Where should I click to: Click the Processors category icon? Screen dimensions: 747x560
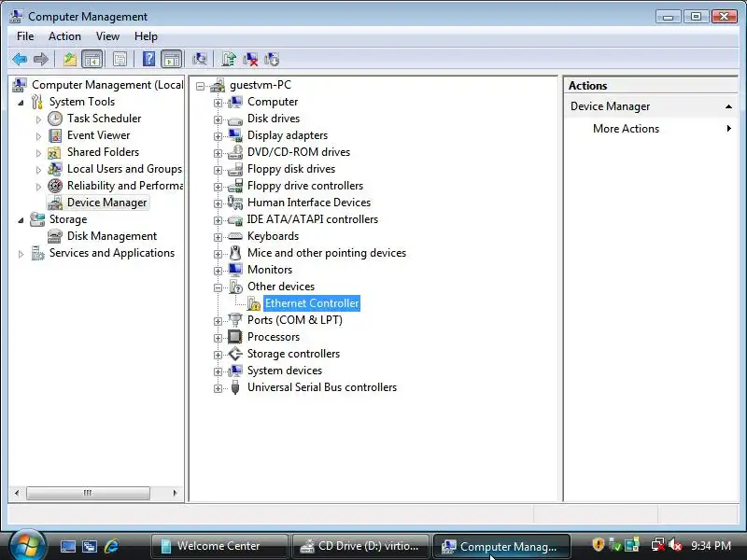[x=235, y=337]
